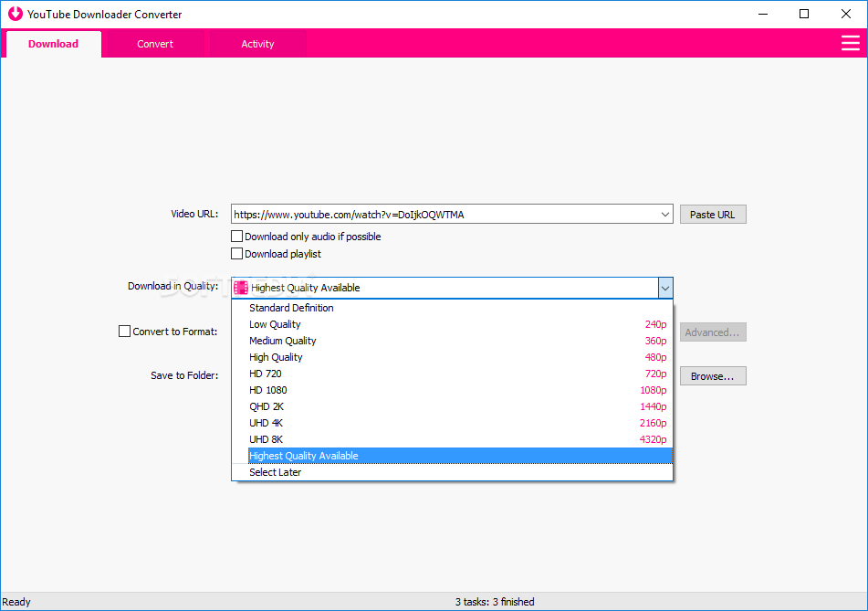Click the Ready status bar text
Screen dimensions: 868x611
click(x=16, y=602)
